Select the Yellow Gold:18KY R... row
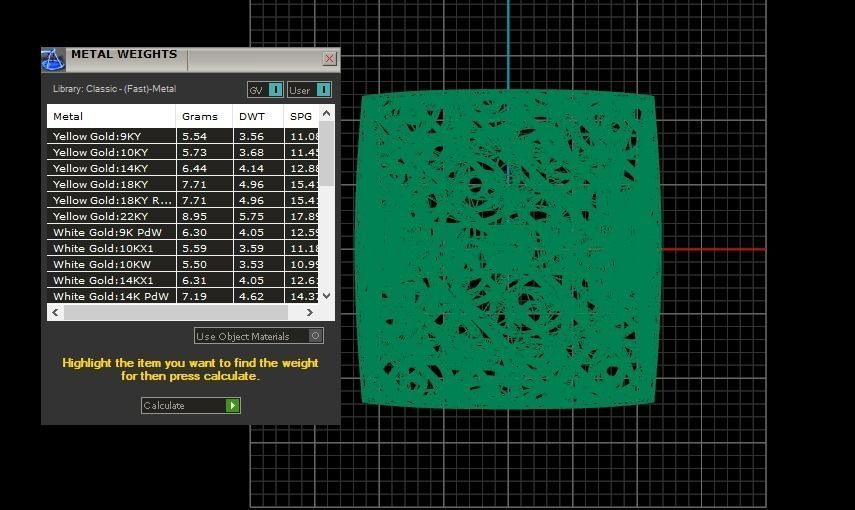The image size is (855, 510). point(183,200)
